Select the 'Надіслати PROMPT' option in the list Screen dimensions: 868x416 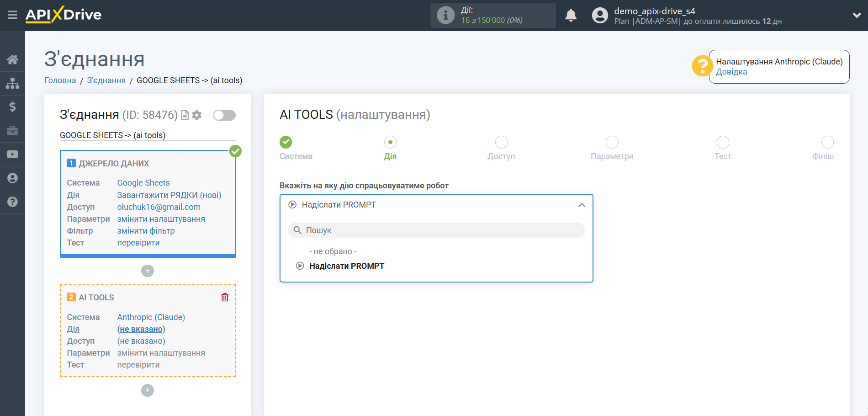(x=346, y=266)
